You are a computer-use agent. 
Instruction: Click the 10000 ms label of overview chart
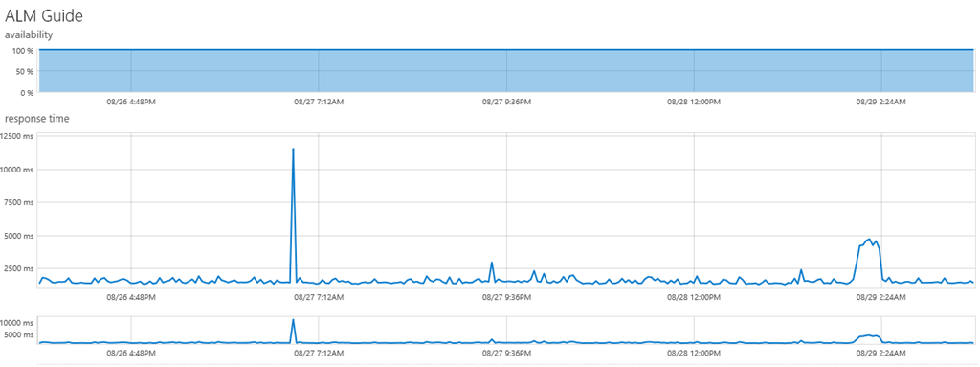18,323
